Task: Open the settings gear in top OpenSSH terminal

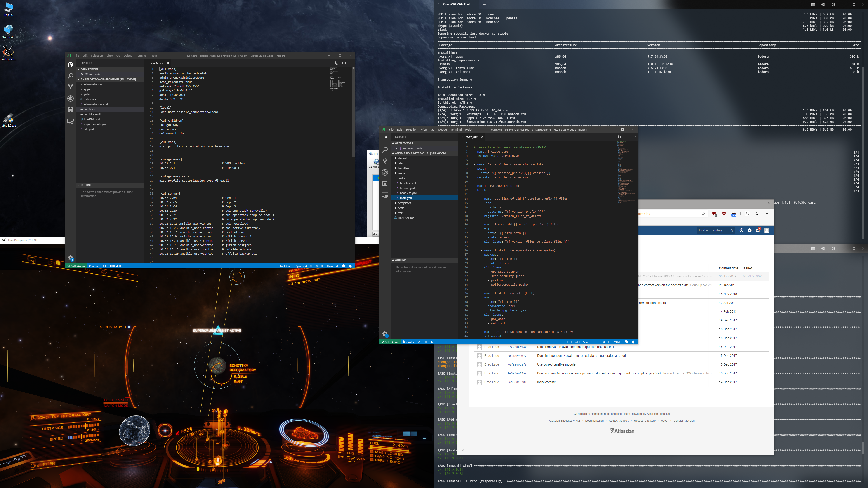Action: [833, 4]
